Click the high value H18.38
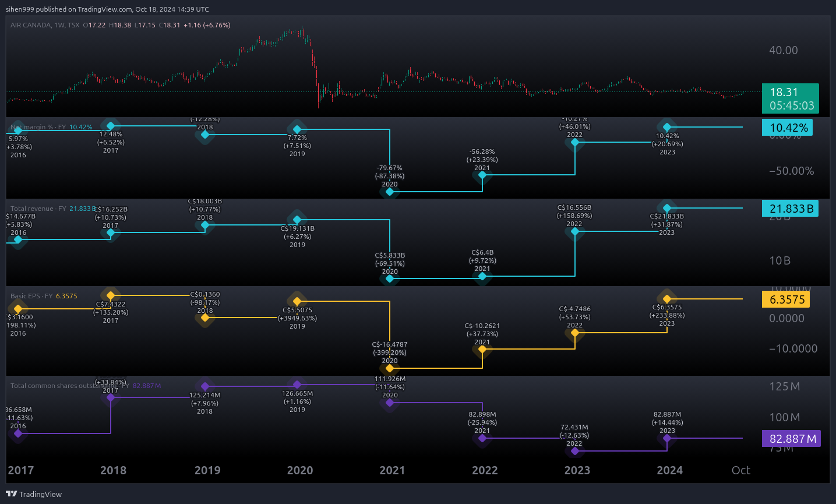The height and width of the screenshot is (504, 836). [x=120, y=25]
